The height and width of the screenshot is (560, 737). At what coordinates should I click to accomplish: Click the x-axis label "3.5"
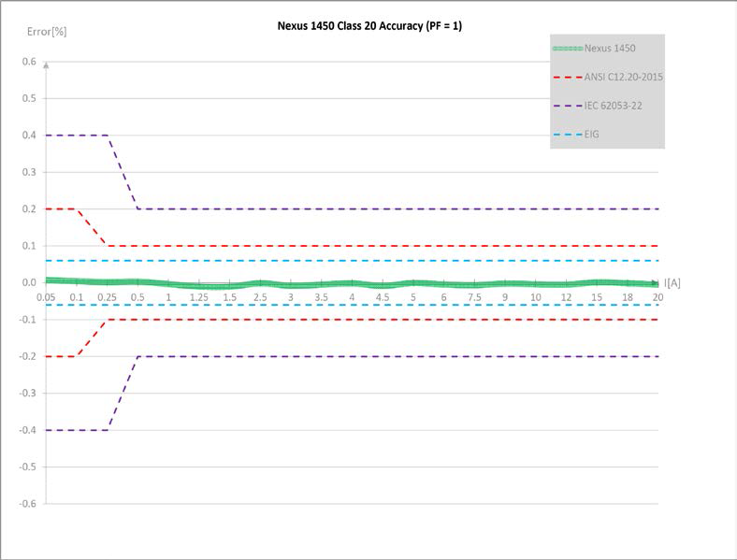322,297
